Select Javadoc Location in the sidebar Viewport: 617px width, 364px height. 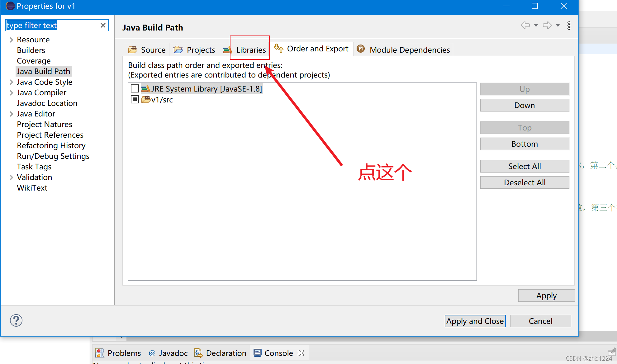[47, 103]
